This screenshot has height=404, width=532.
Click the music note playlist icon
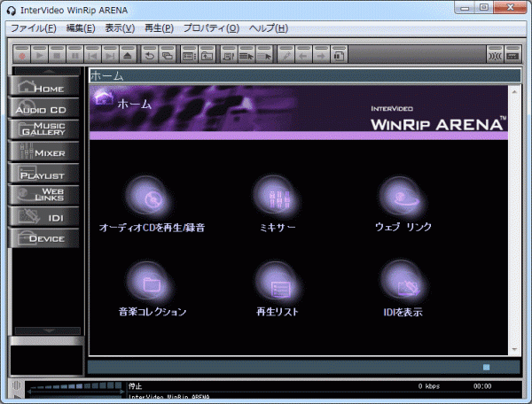click(229, 55)
